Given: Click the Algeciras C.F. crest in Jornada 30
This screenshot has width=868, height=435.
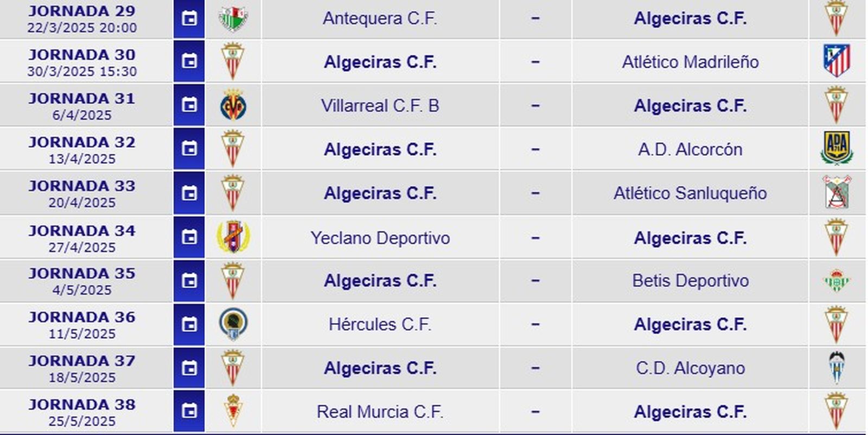Looking at the screenshot, I should 233,61.
